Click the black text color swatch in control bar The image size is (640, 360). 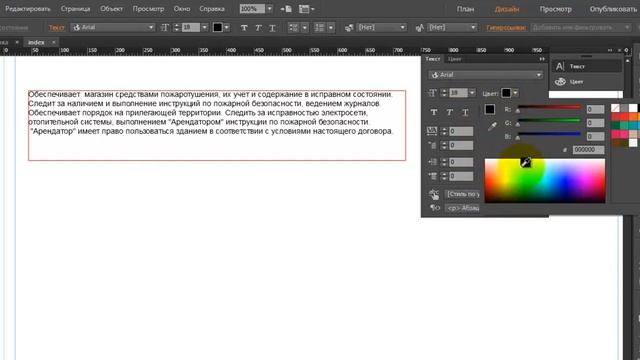click(x=218, y=27)
